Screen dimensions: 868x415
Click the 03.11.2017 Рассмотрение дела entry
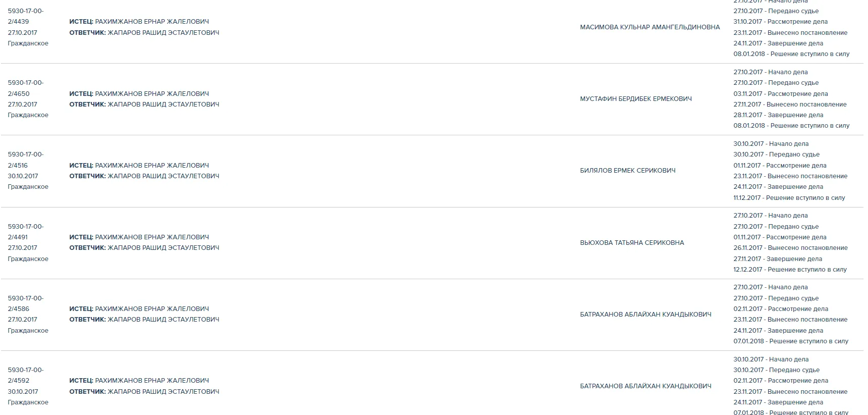click(780, 94)
